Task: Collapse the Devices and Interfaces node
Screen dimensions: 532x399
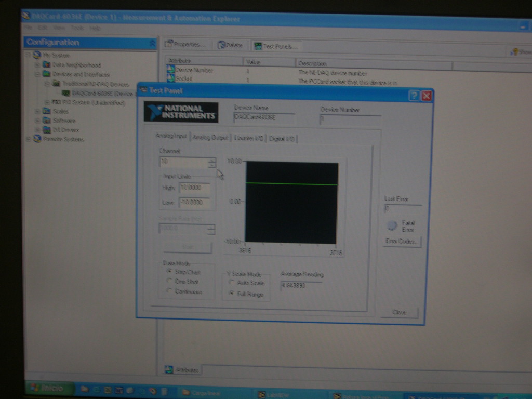Action: coord(37,74)
